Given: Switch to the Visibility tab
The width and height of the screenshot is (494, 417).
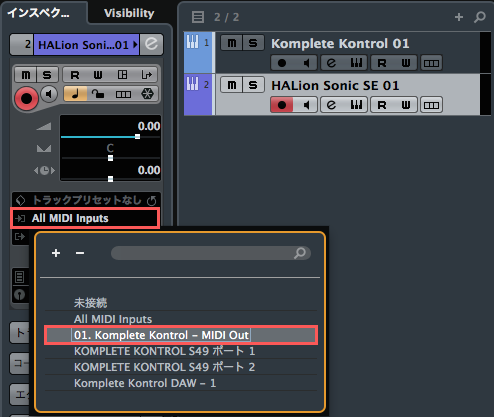Looking at the screenshot, I should point(129,13).
